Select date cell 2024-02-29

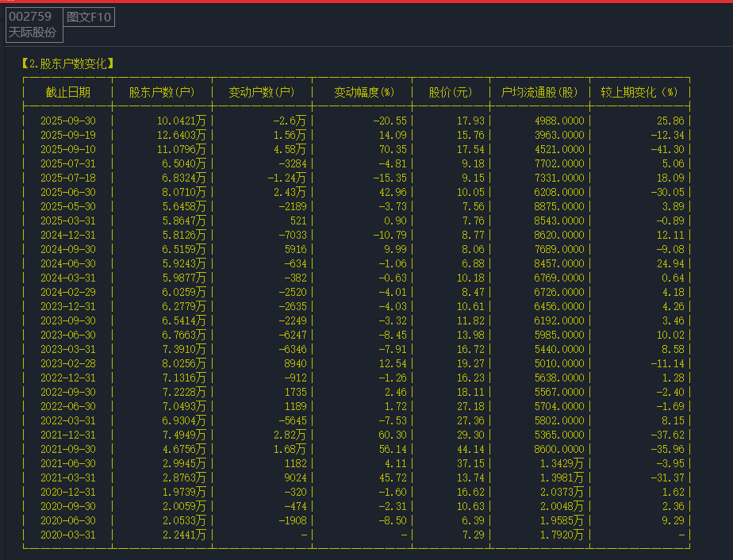[67, 292]
